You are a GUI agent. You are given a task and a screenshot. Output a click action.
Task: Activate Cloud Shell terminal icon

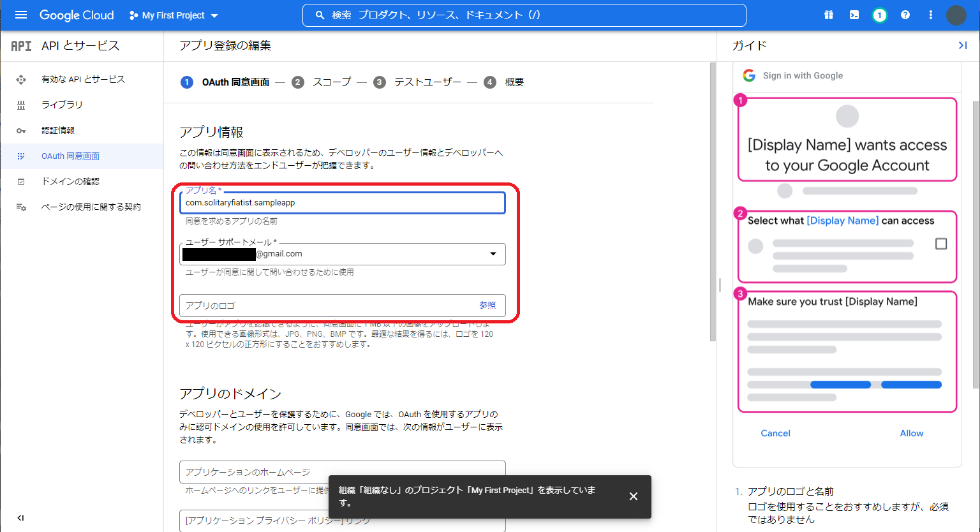[x=854, y=15]
